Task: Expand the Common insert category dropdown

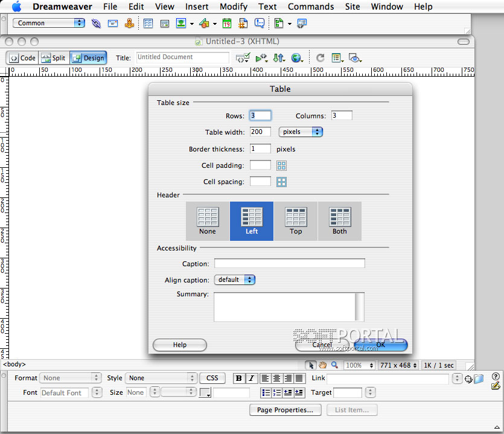Action: tap(49, 24)
